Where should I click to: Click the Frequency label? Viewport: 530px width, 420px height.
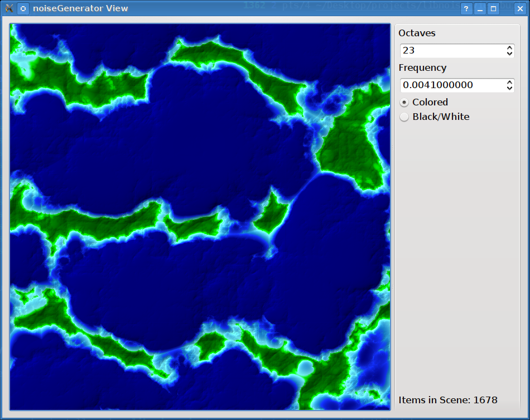click(x=422, y=68)
